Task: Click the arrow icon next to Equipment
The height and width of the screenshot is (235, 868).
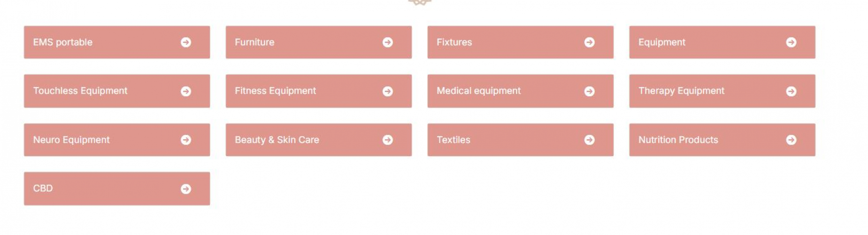Action: (791, 42)
